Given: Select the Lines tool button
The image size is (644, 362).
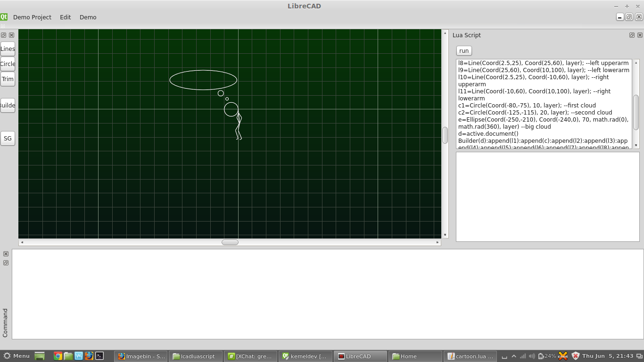Looking at the screenshot, I should [x=8, y=49].
